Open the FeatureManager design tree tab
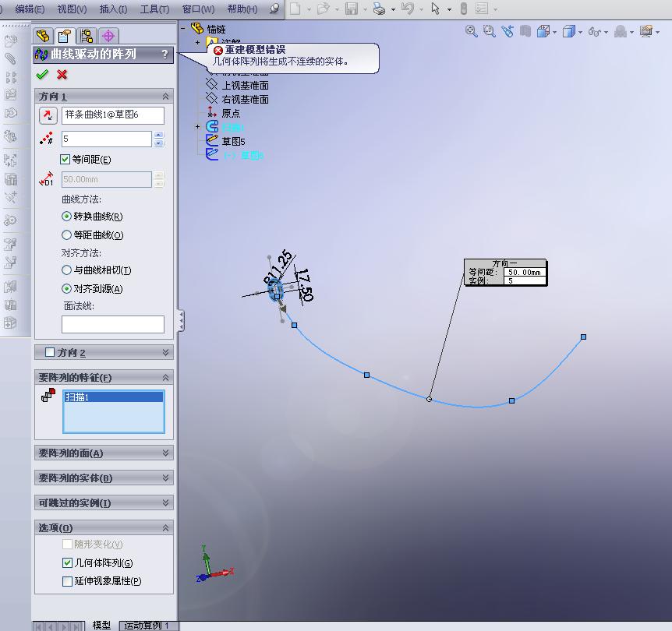Viewport: 672px width, 631px height. pos(43,36)
